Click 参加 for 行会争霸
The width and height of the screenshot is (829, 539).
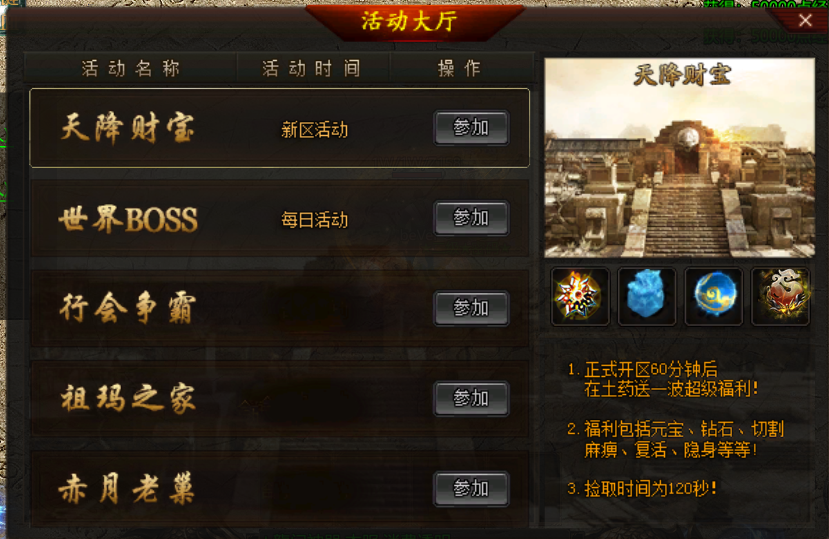tap(471, 307)
